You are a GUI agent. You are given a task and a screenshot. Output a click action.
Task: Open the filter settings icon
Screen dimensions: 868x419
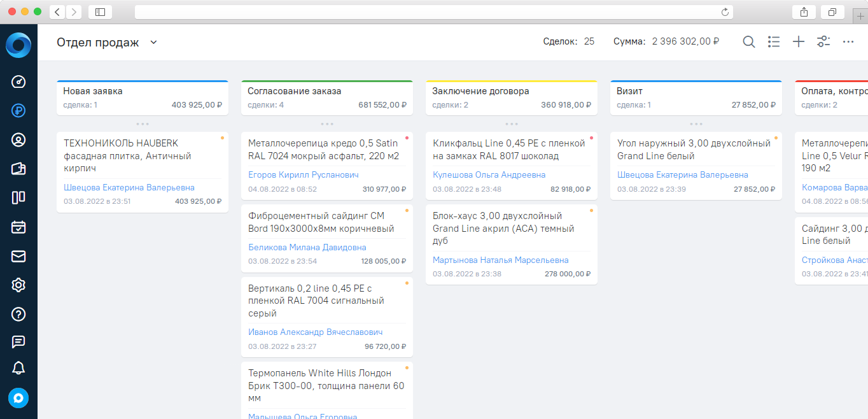(x=823, y=41)
